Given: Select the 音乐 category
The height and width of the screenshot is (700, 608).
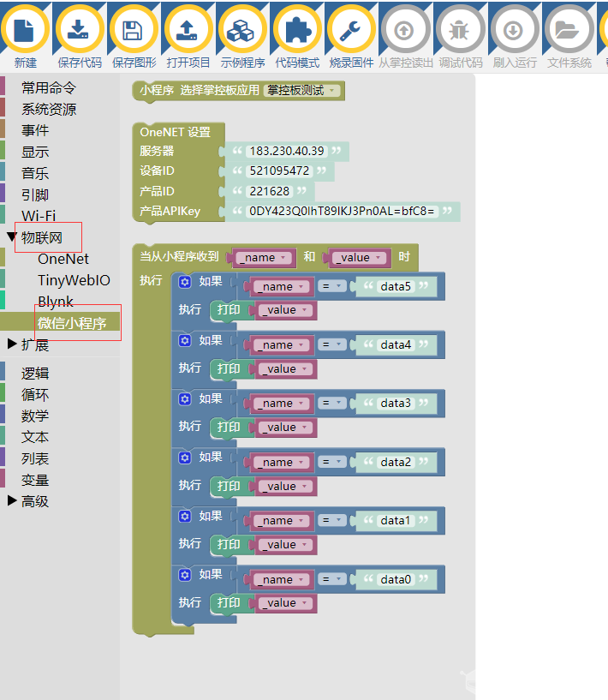Looking at the screenshot, I should (x=35, y=174).
